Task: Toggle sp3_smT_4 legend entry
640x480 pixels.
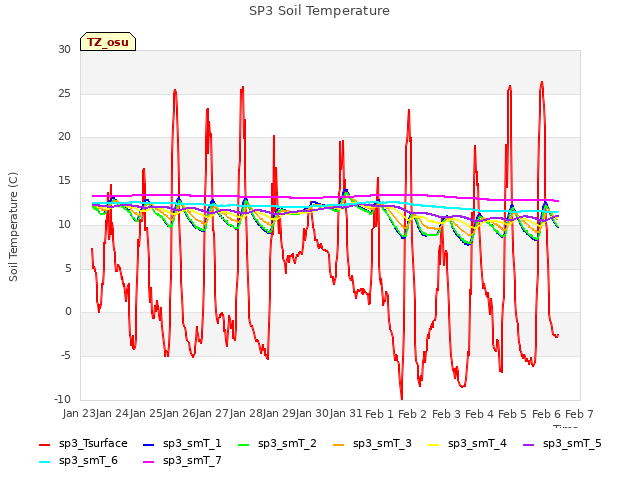Action: pyautogui.click(x=467, y=444)
